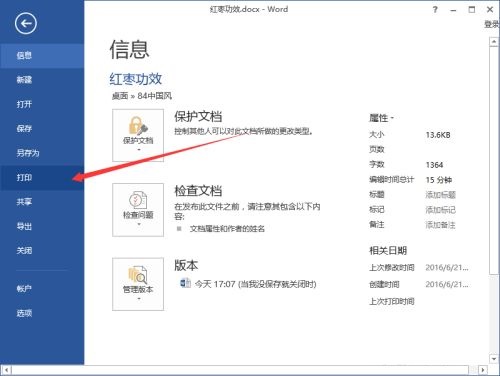Click the vertical scrollbar thumb
This screenshot has height=376, width=500.
tap(494, 161)
